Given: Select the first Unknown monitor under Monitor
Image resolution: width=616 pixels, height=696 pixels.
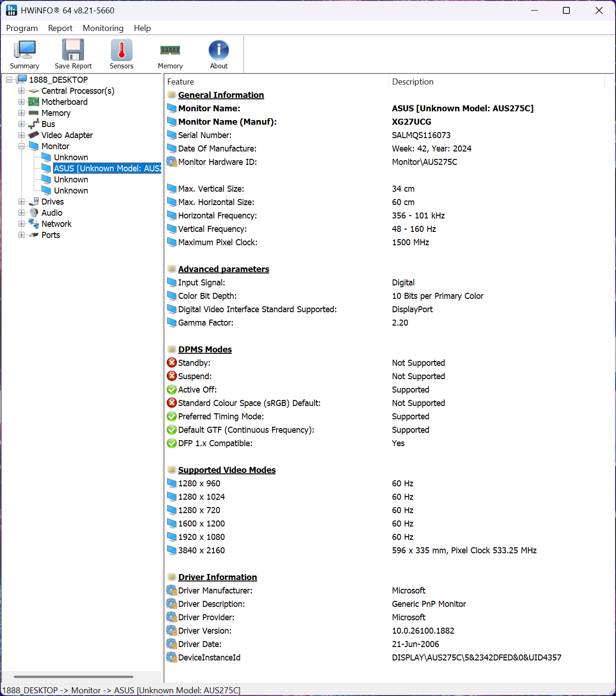Looking at the screenshot, I should [71, 157].
